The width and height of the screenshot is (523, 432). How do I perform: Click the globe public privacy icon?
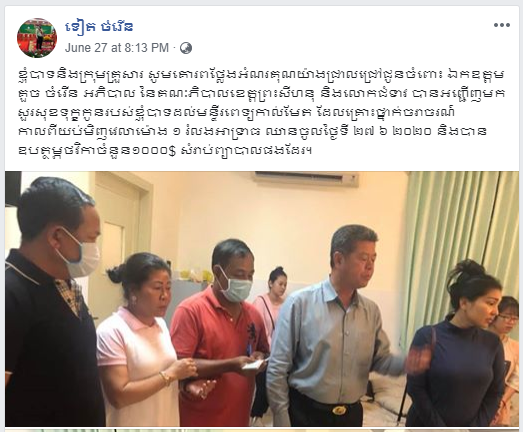tap(186, 48)
